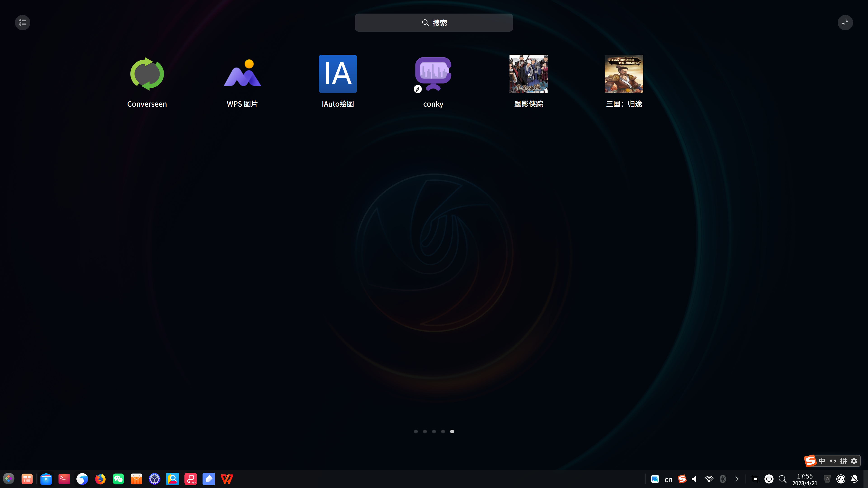Open the terminal in the dock
Screen dimensions: 868x488
(x=64, y=479)
